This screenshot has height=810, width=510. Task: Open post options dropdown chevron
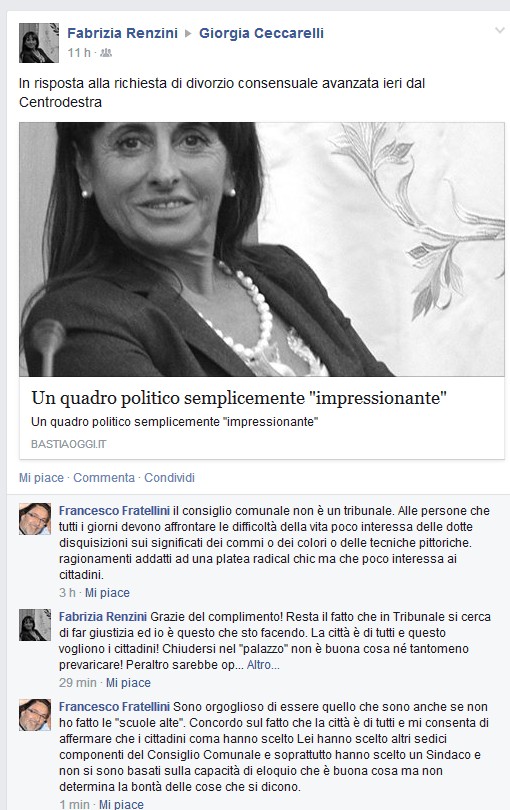[500, 30]
